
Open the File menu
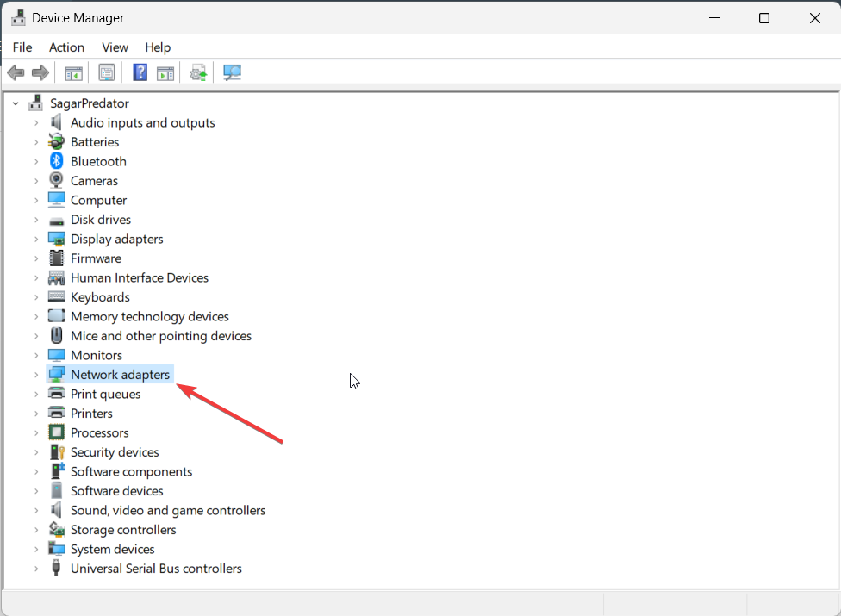22,47
